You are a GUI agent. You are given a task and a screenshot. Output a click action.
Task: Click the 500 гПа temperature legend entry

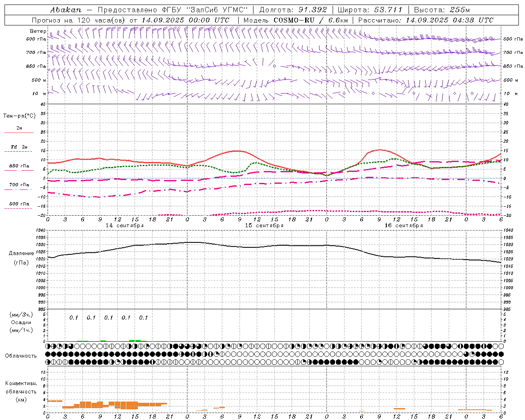tap(19, 203)
